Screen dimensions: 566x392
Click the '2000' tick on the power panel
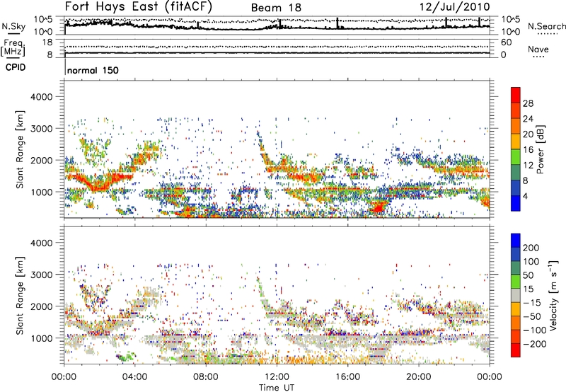pyautogui.click(x=42, y=160)
